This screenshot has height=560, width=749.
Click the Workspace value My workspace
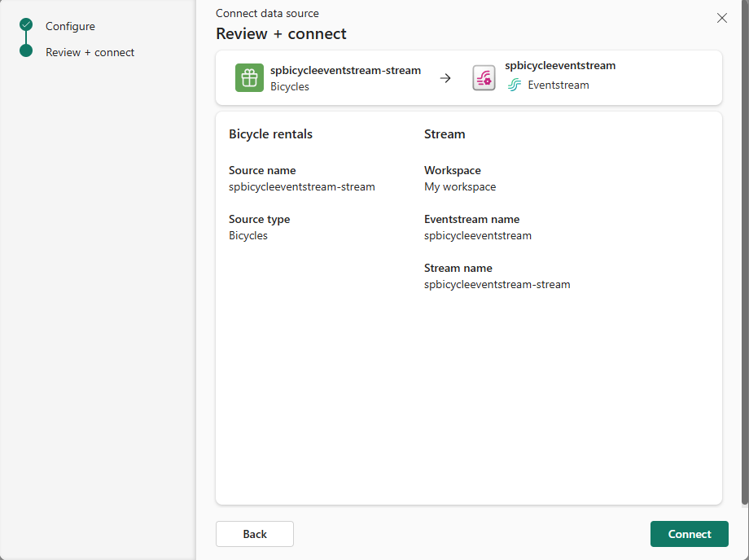[x=460, y=186]
